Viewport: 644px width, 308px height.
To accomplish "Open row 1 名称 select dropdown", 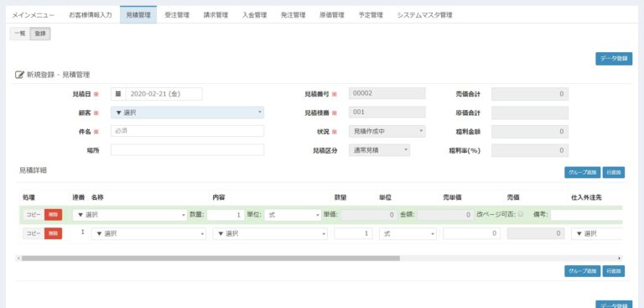I will point(148,233).
